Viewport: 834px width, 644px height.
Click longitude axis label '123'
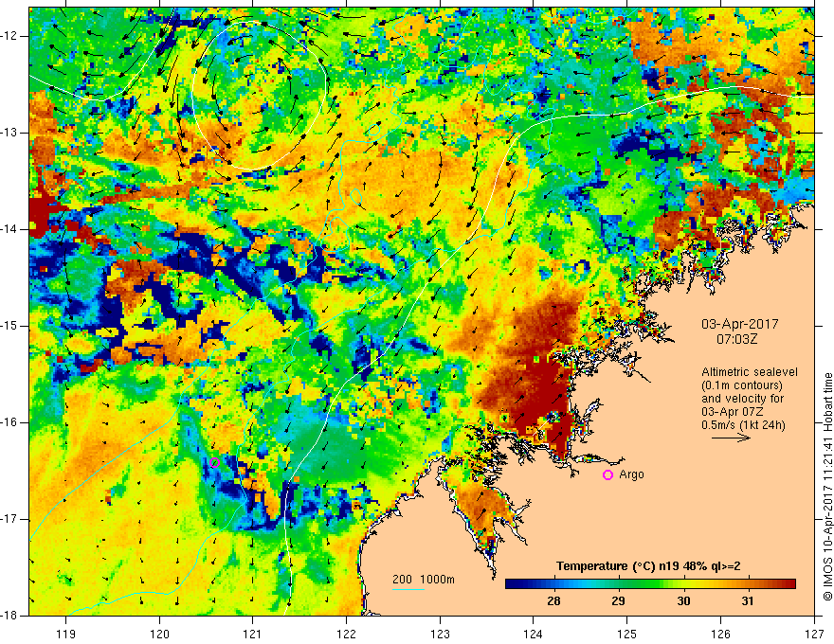[440, 634]
